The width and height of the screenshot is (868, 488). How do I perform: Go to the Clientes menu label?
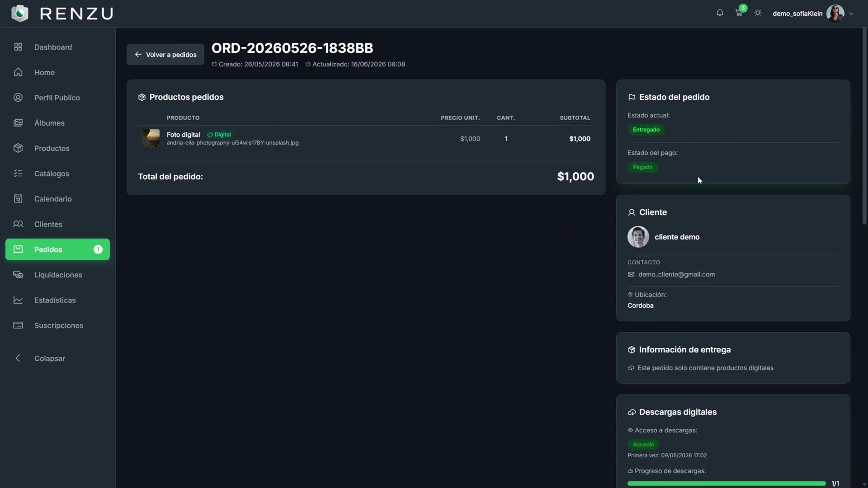48,224
